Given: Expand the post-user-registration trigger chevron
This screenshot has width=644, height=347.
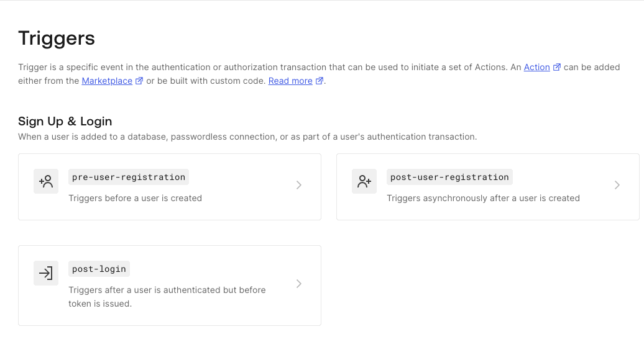Looking at the screenshot, I should coord(617,185).
